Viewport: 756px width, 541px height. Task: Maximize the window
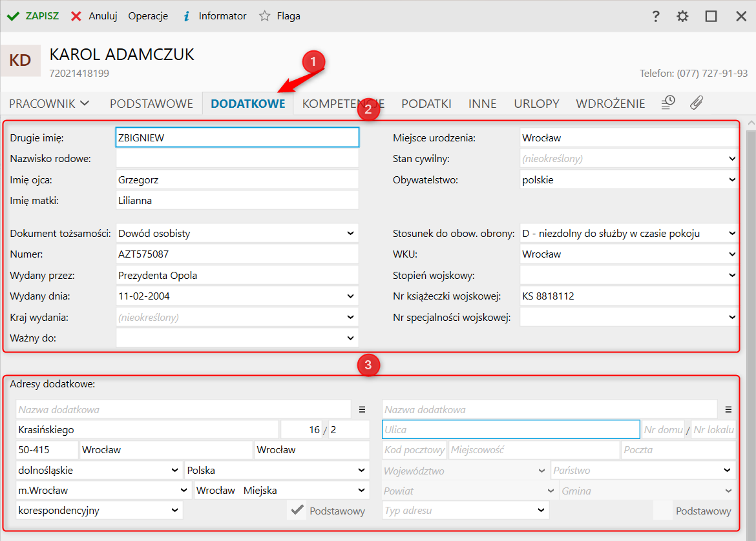[x=711, y=16]
